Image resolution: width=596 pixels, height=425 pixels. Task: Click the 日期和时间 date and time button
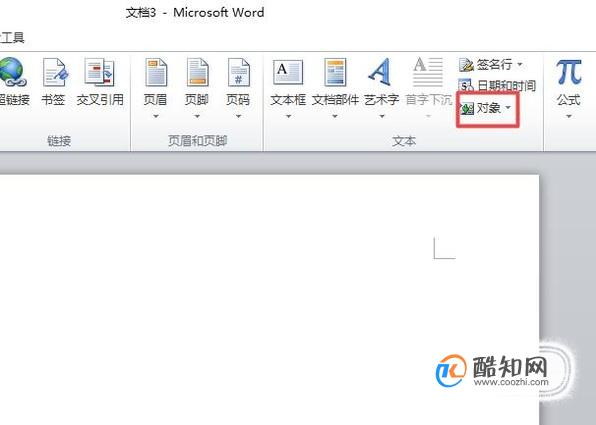click(x=497, y=86)
